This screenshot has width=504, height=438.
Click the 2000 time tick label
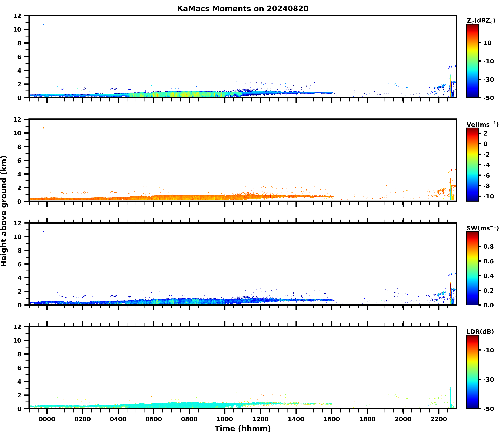[403, 419]
